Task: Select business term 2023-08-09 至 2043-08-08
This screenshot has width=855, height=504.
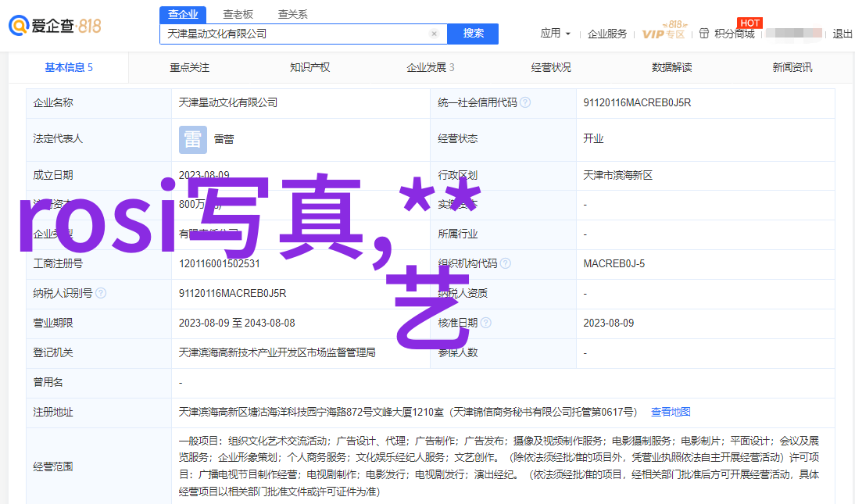Action: click(x=237, y=323)
